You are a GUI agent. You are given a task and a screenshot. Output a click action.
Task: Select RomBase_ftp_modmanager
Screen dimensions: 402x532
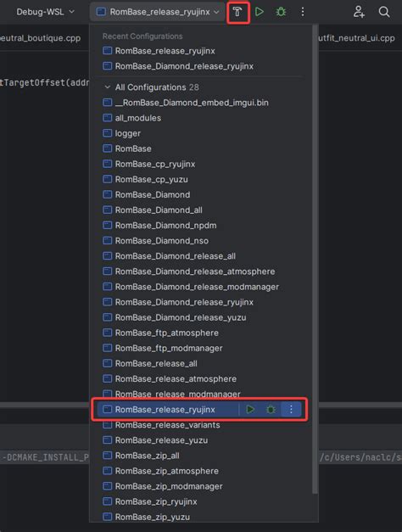(x=200, y=348)
